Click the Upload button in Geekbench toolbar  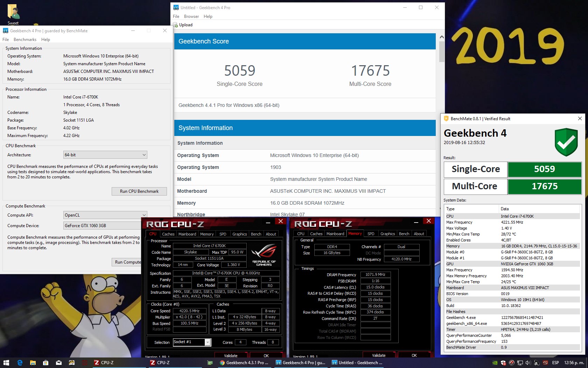pyautogui.click(x=183, y=25)
